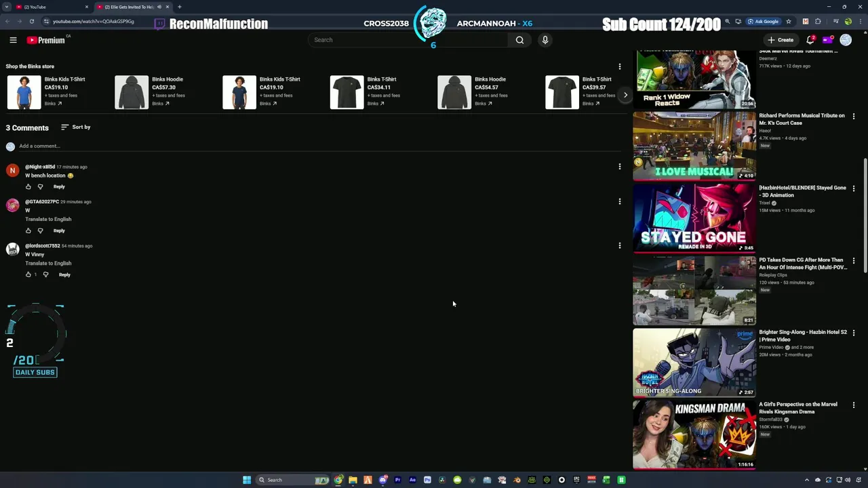Like the 'W bench location' comment
Viewport: 868px width, 488px height.
tap(28, 186)
